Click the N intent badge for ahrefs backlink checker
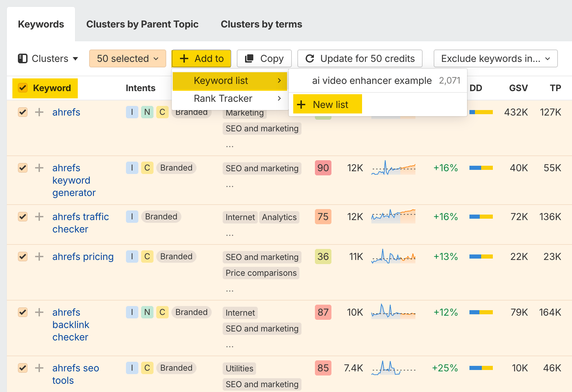Image resolution: width=572 pixels, height=392 pixels. point(147,312)
